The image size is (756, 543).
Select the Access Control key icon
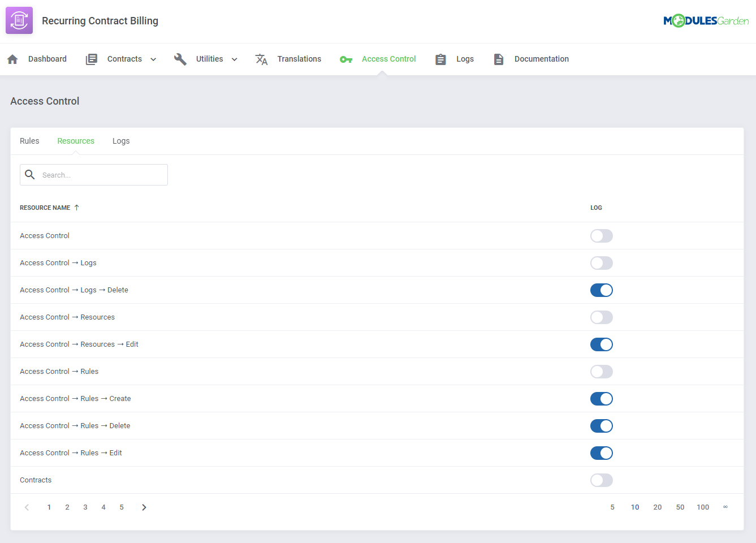tap(346, 58)
